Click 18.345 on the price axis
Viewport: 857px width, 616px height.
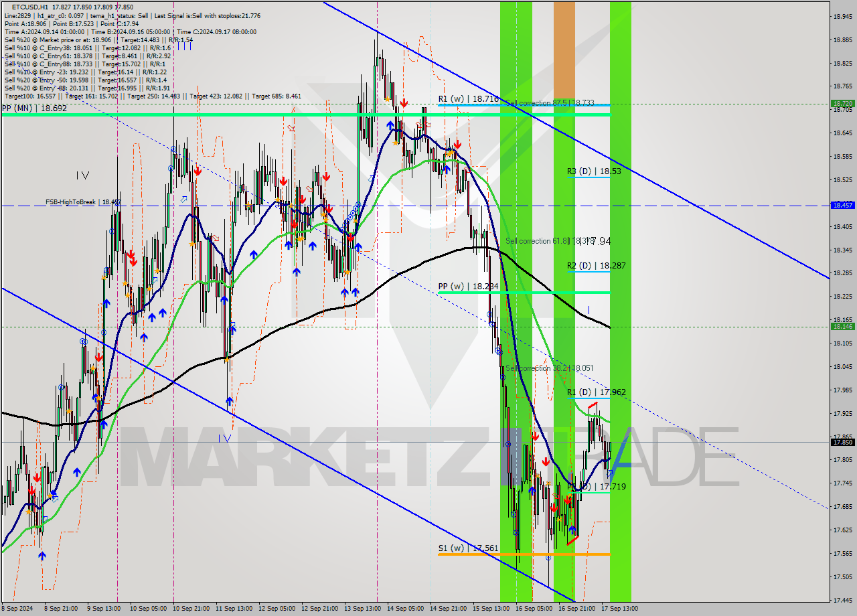842,250
